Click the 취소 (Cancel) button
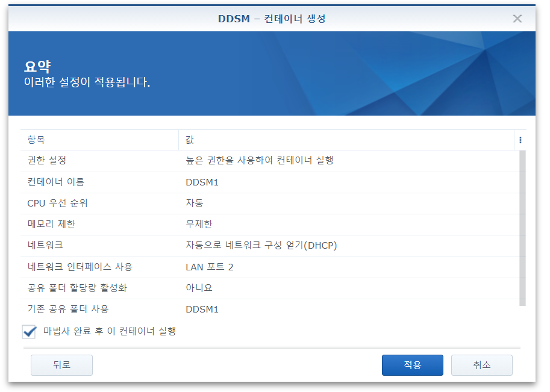 click(x=481, y=365)
